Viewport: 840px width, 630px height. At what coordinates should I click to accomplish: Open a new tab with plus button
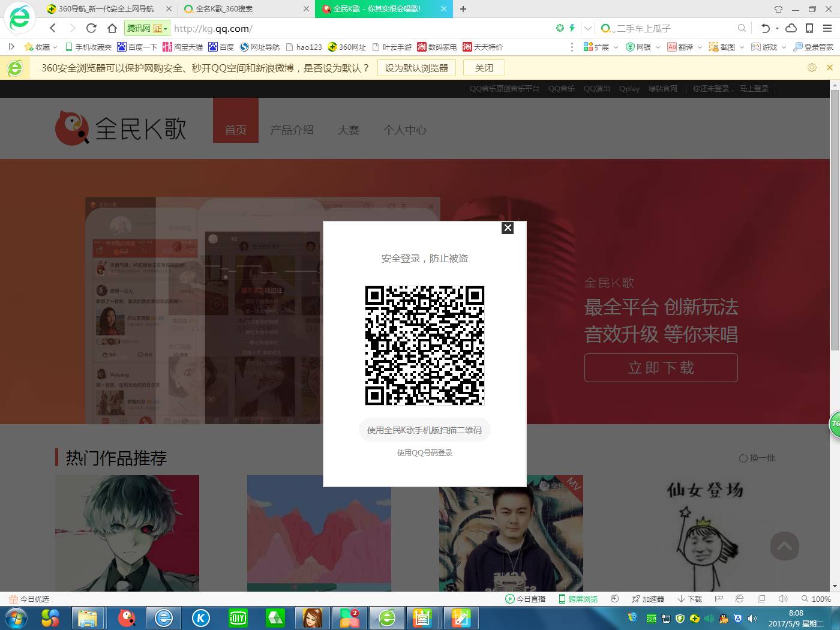(x=463, y=9)
